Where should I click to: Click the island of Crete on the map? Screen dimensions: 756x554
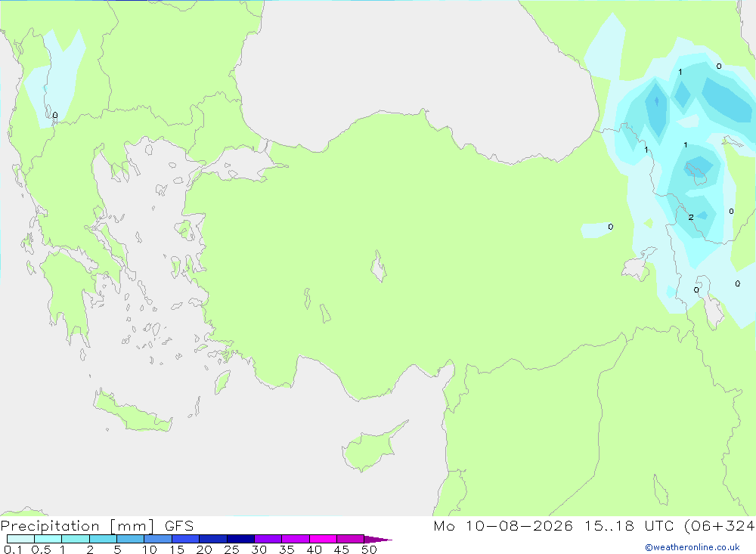(x=132, y=413)
